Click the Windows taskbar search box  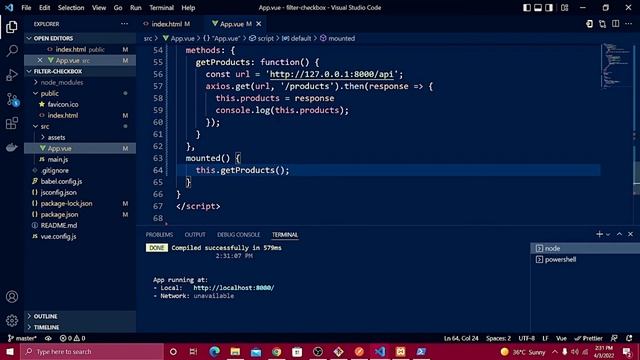pos(92,351)
